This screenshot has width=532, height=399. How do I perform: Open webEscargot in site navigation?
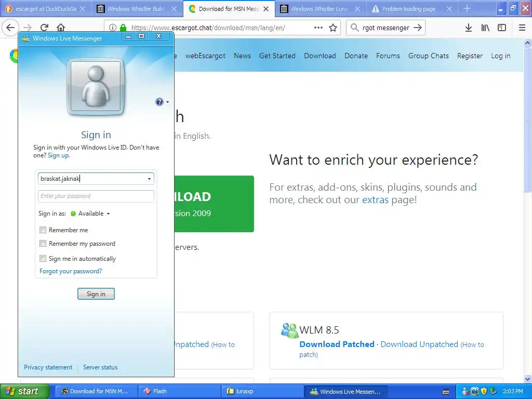coord(205,56)
